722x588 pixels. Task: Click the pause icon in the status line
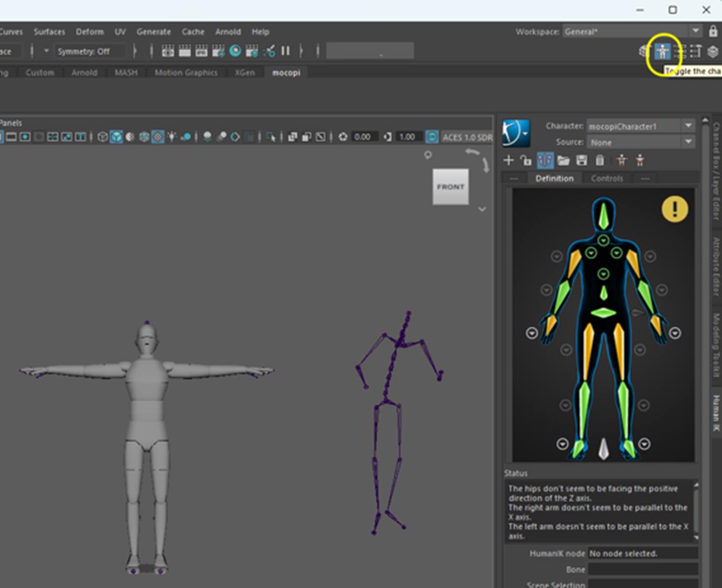(285, 51)
